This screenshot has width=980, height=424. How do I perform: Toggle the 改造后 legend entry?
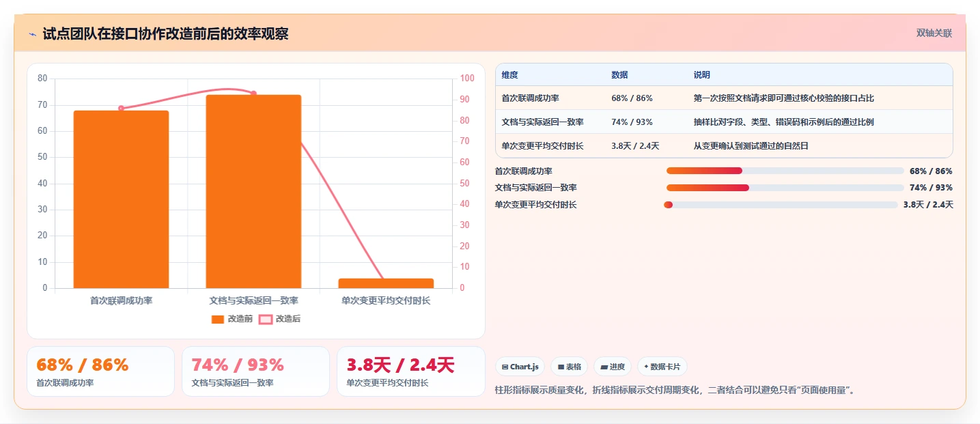280,319
